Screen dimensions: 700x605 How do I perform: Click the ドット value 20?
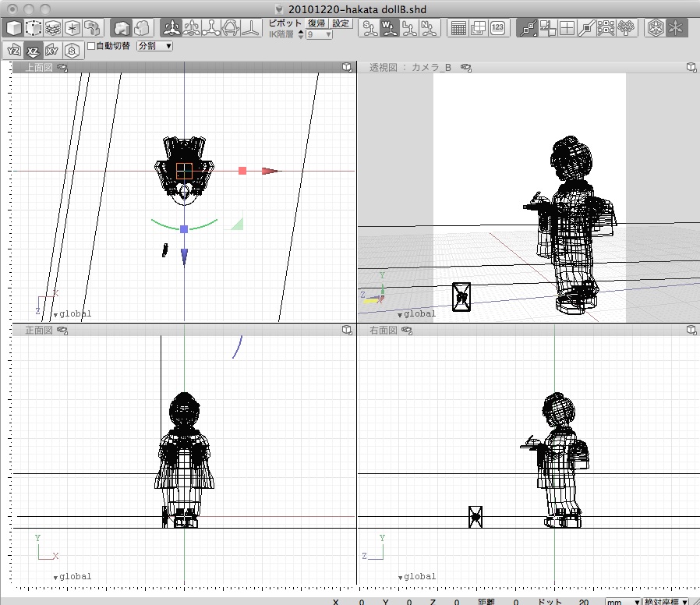[x=584, y=602]
